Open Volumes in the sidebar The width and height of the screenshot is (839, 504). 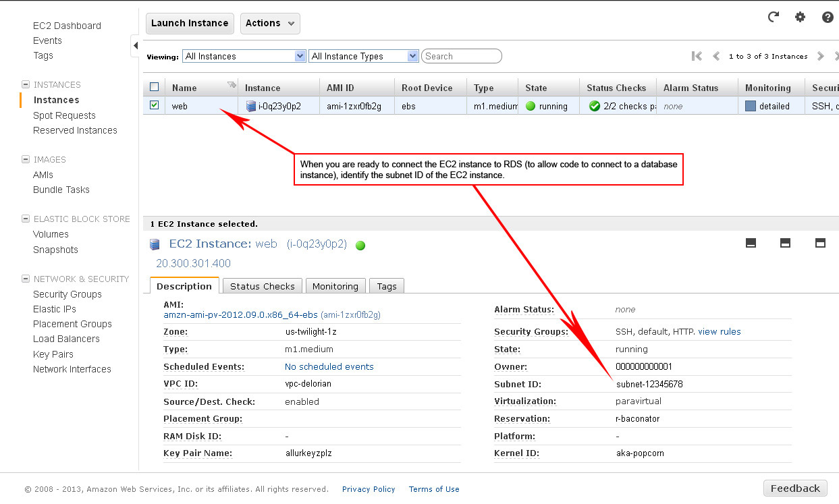tap(51, 234)
